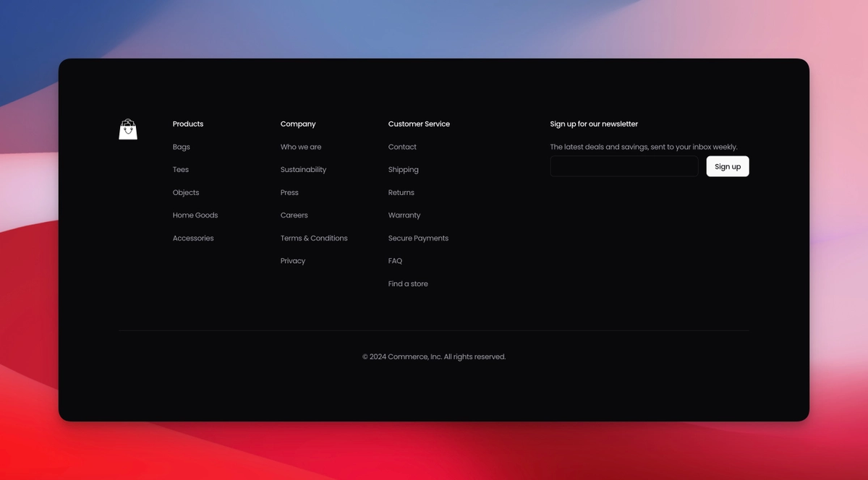Click the Sign up button
Viewport: 868px width, 480px height.
pos(728,166)
